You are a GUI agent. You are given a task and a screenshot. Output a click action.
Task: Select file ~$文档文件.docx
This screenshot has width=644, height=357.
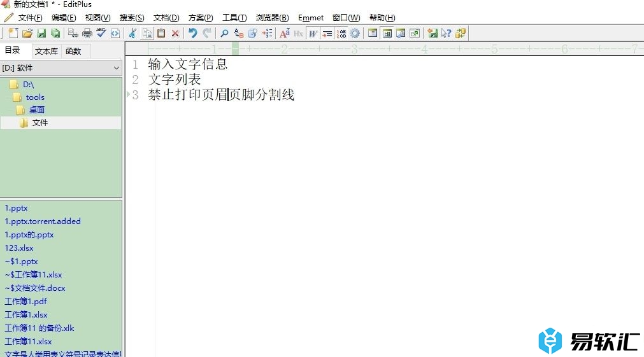35,288
